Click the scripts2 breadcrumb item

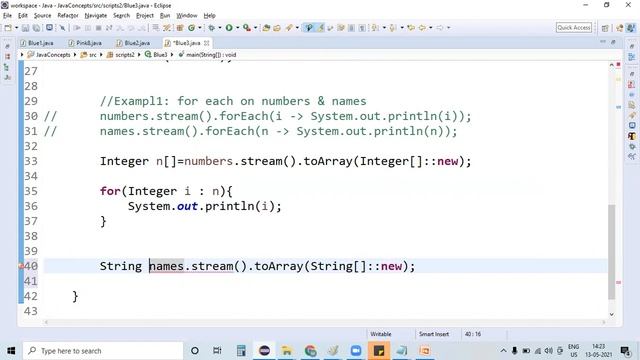click(121, 55)
